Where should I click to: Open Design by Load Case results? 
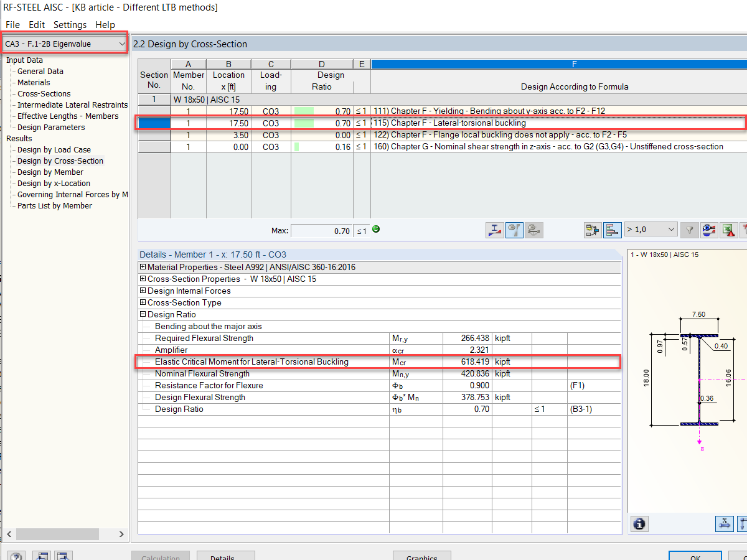(54, 150)
